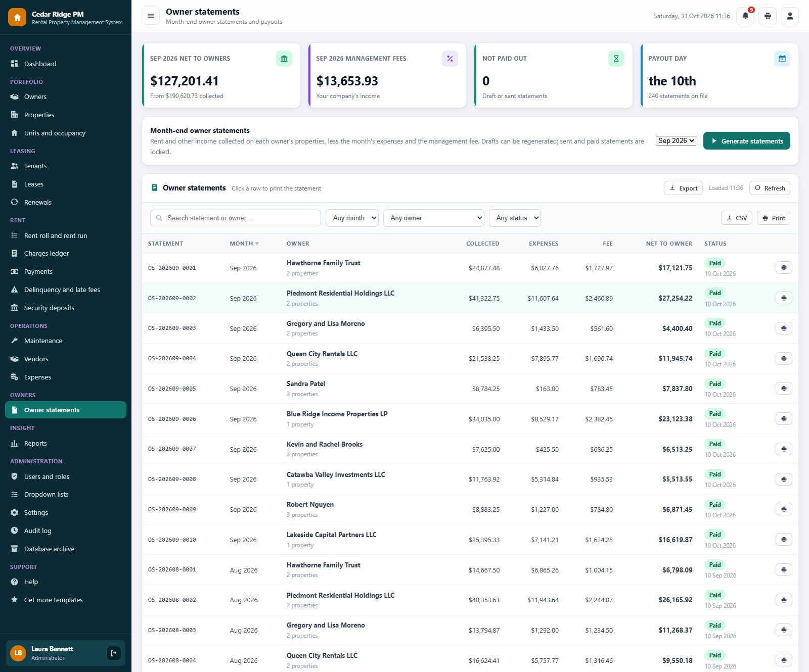This screenshot has height=672, width=809.
Task: Open the Any owner filter dropdown
Action: coord(434,218)
